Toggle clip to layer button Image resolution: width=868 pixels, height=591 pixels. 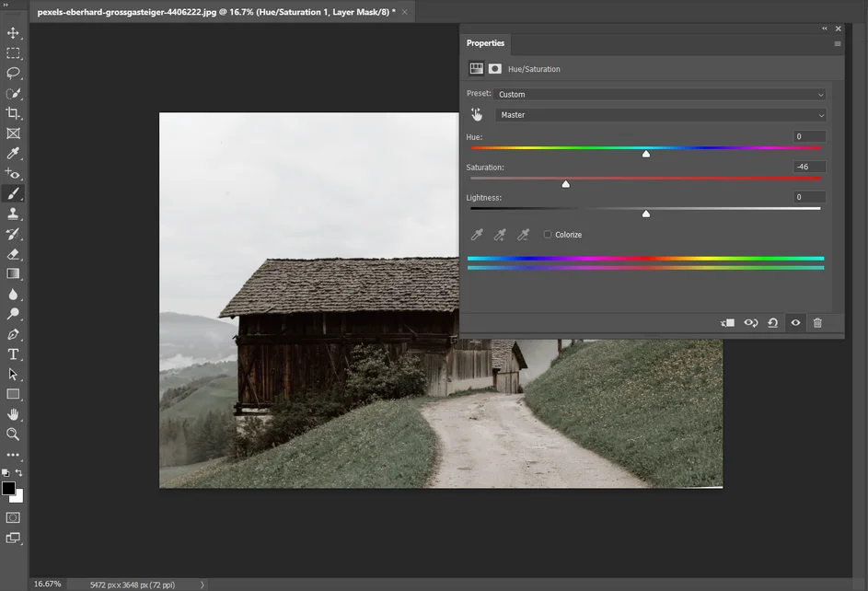pyautogui.click(x=727, y=323)
